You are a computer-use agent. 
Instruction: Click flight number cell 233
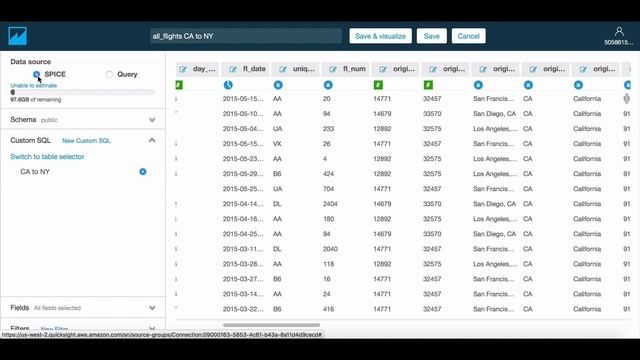coord(329,129)
